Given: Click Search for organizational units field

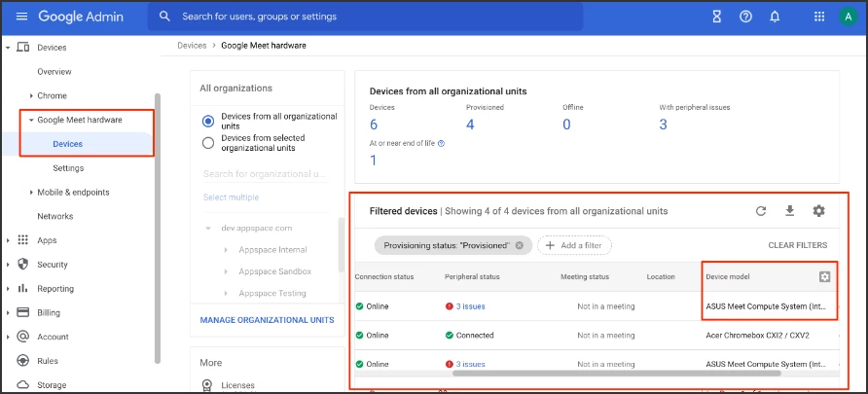Looking at the screenshot, I should (266, 174).
